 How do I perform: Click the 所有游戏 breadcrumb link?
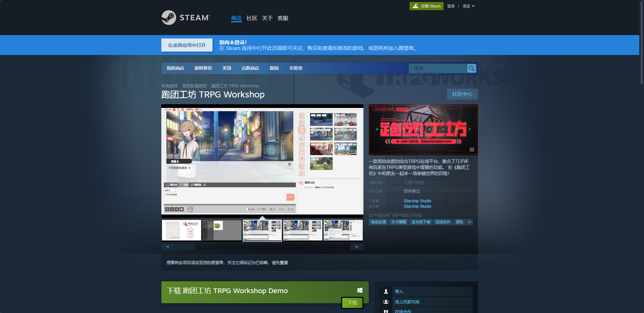click(x=169, y=86)
